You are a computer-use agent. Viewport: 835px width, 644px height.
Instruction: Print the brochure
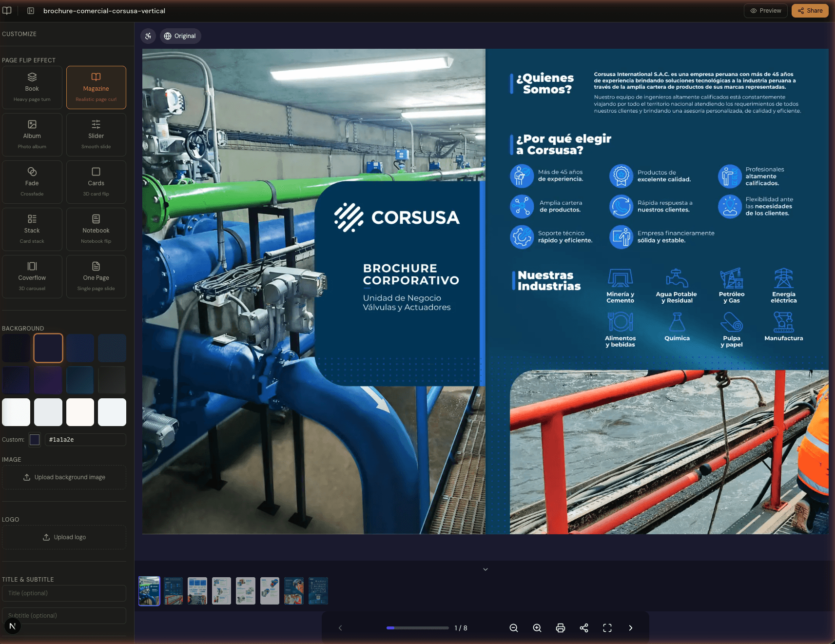[x=561, y=628]
